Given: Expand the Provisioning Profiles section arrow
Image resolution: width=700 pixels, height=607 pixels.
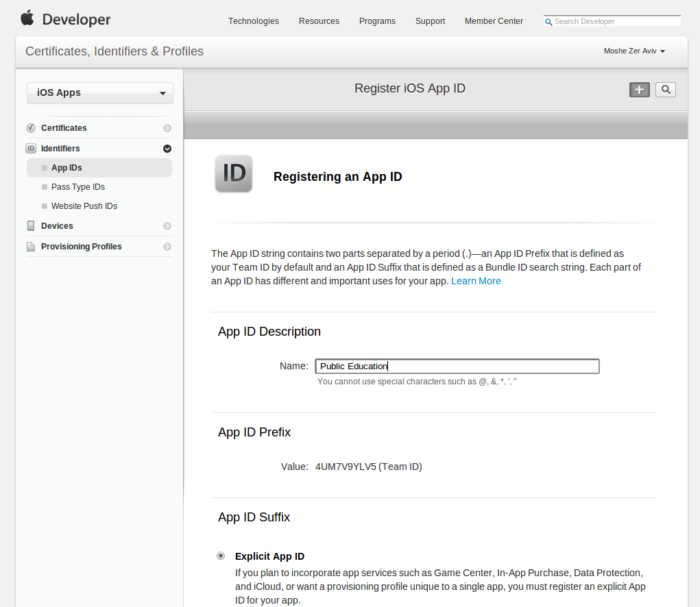Looking at the screenshot, I should coord(167,247).
